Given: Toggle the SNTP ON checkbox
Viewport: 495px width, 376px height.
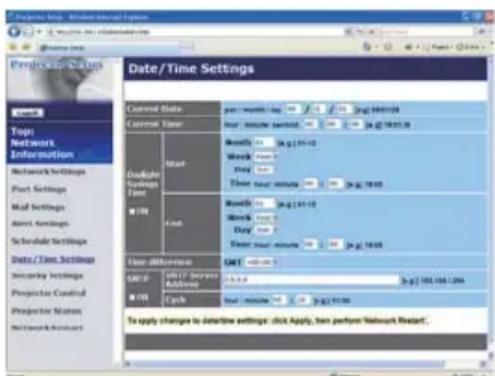Looking at the screenshot, I should [132, 297].
